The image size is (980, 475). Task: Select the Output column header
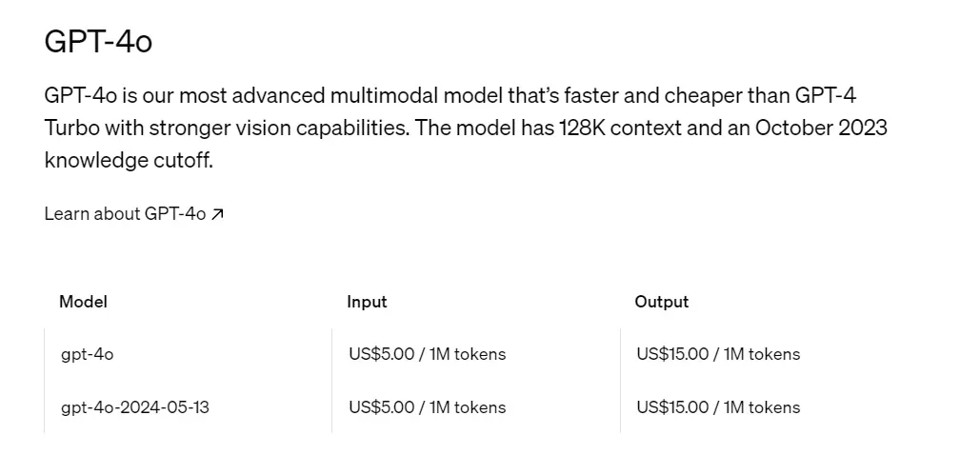[661, 302]
